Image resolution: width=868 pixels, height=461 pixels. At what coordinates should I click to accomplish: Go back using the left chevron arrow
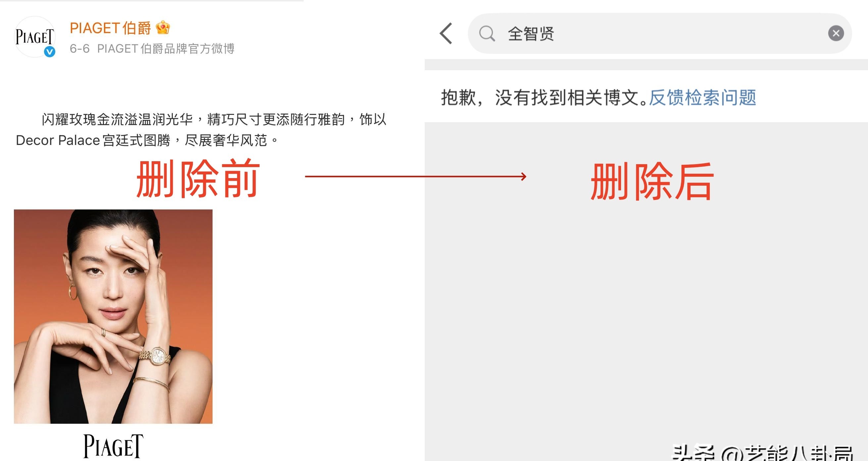pos(446,33)
